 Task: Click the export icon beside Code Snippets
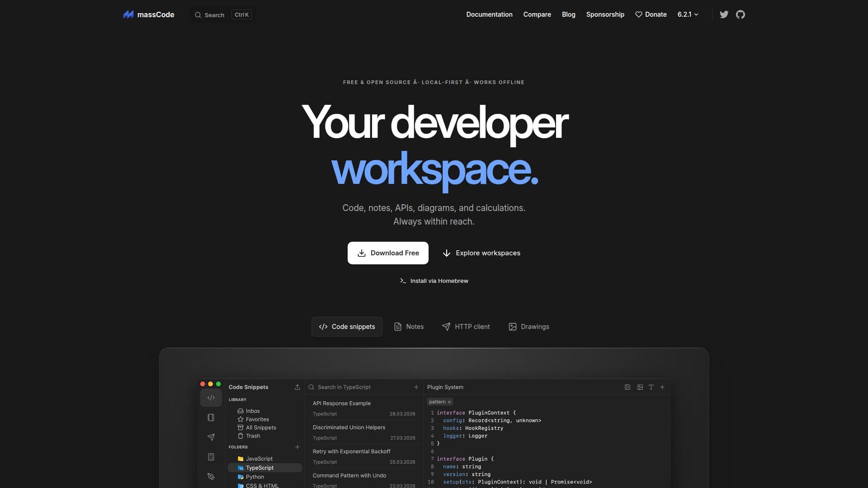pos(297,387)
